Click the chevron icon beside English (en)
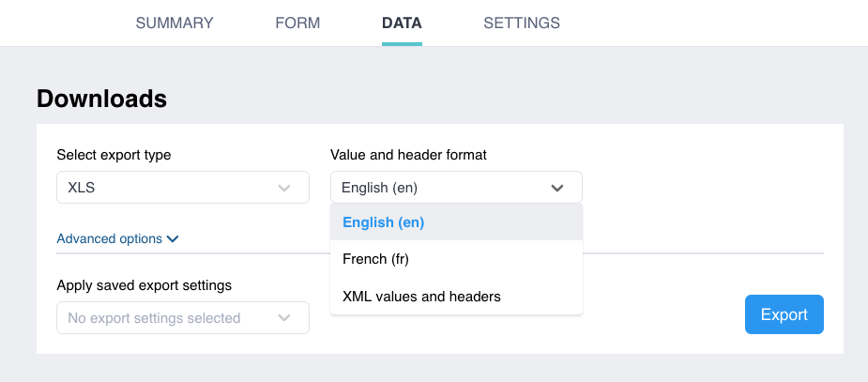868x382 pixels. click(557, 188)
